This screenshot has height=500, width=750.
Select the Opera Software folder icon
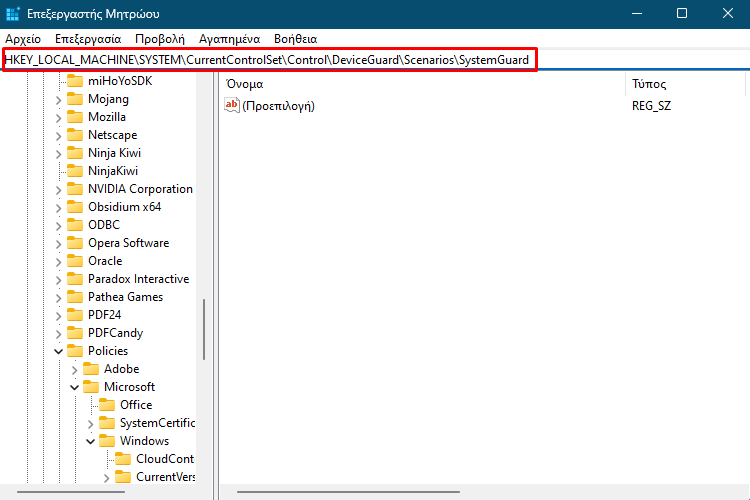(75, 243)
